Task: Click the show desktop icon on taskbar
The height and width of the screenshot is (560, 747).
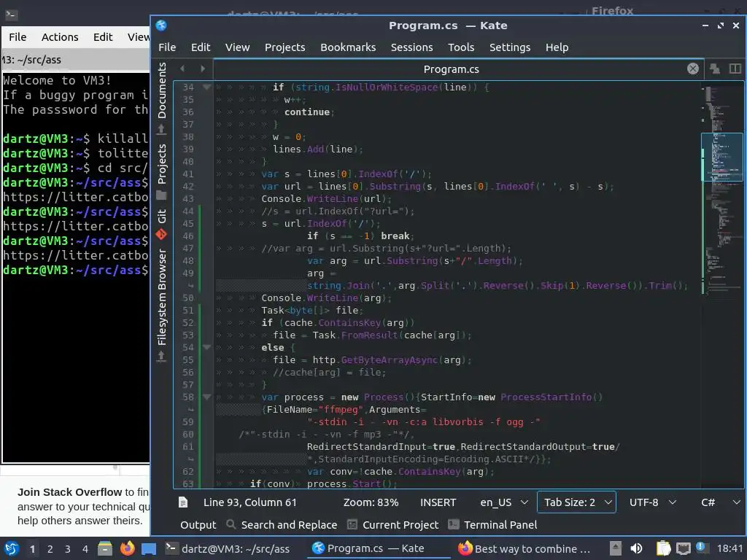Action: coord(149,548)
